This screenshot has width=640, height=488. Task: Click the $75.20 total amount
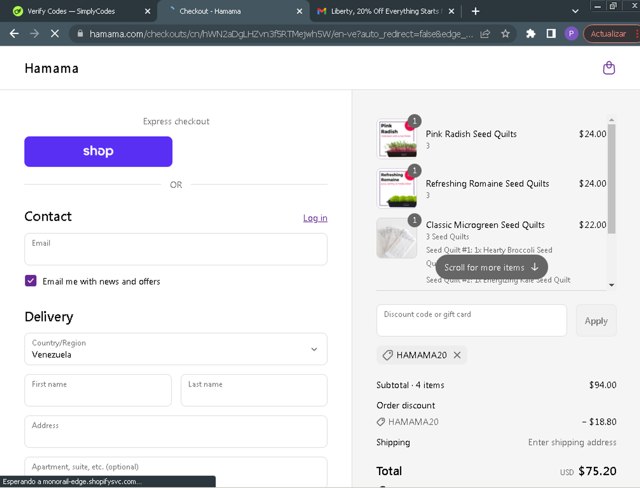point(598,471)
